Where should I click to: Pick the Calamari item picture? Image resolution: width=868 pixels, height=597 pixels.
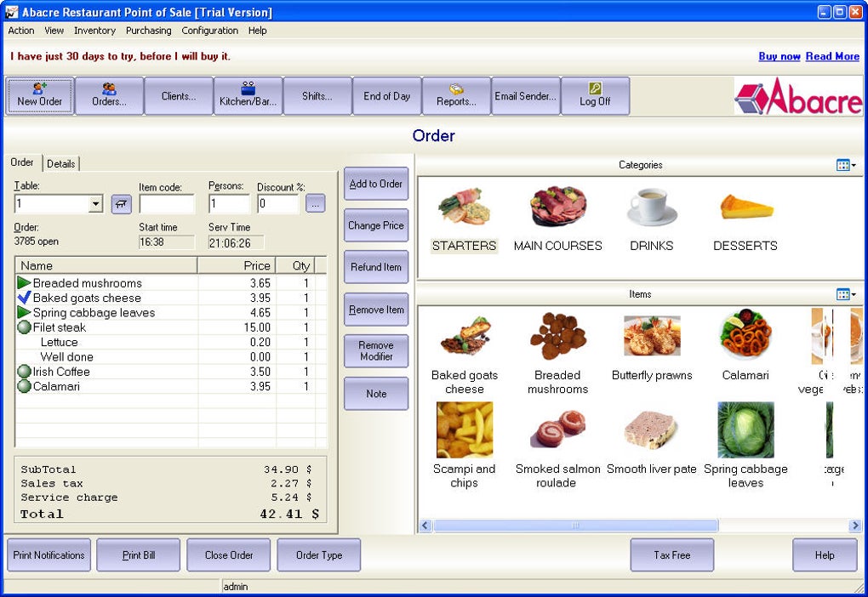pos(745,335)
